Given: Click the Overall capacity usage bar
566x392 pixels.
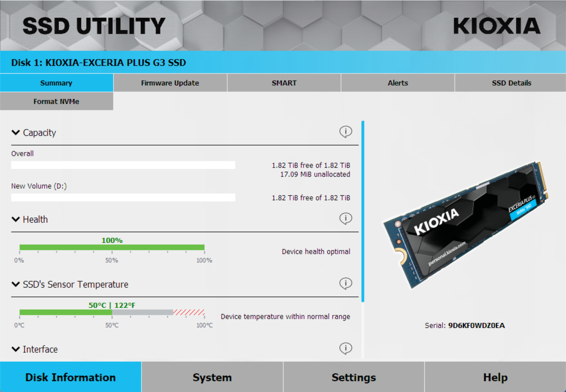Looking at the screenshot, I should [x=123, y=165].
